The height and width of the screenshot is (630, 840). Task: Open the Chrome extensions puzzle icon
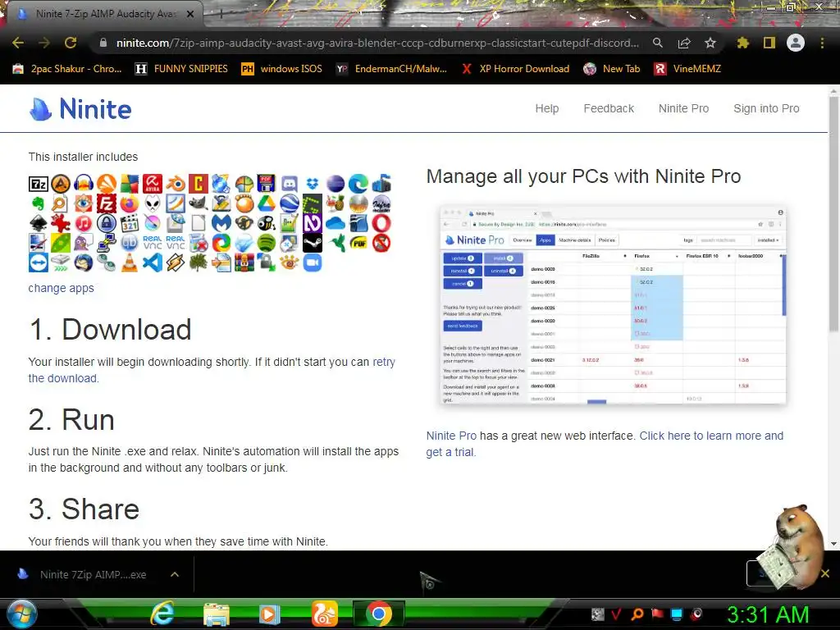click(x=742, y=43)
